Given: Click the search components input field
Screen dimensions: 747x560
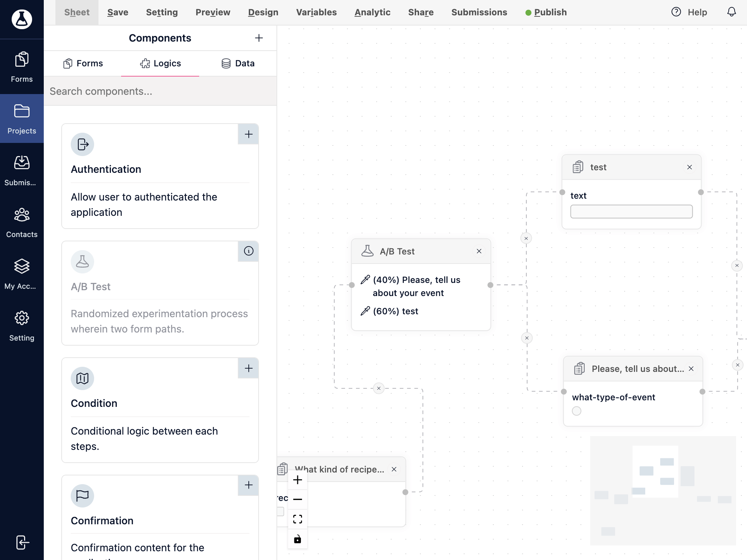Looking at the screenshot, I should [x=160, y=91].
